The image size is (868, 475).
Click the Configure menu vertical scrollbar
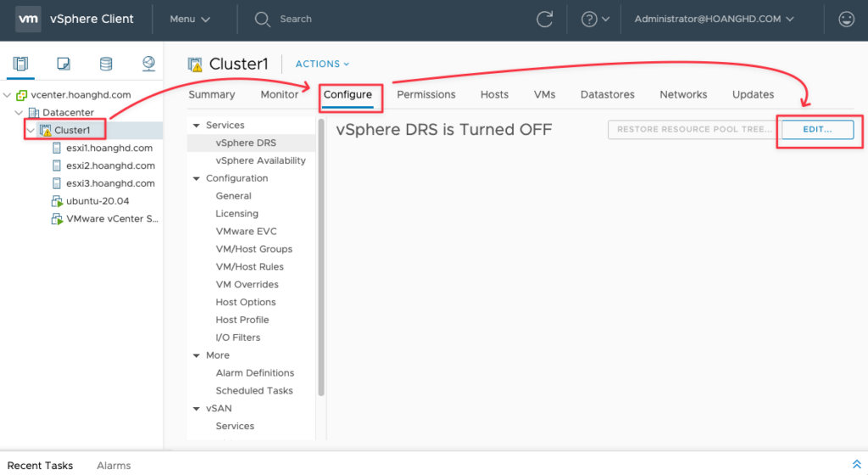321,257
